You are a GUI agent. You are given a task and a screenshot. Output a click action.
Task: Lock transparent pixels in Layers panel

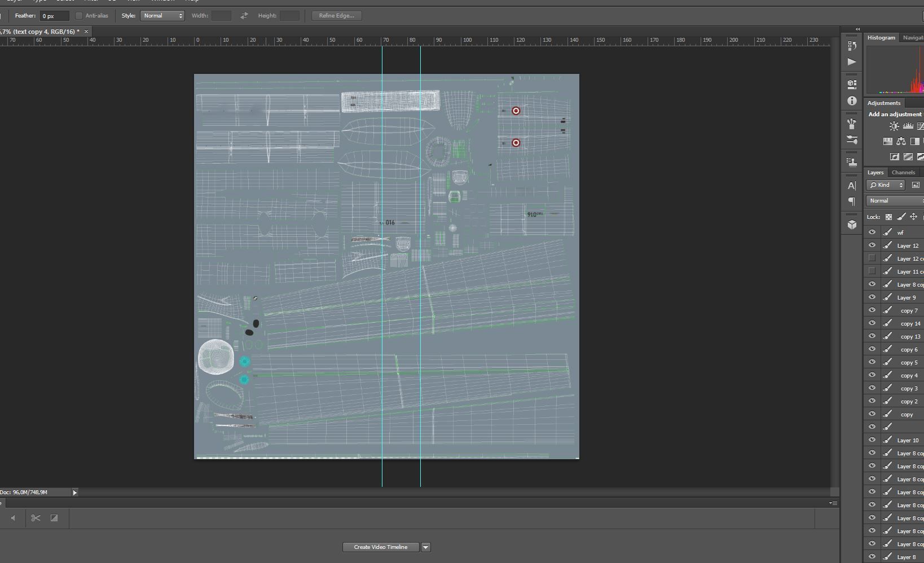[x=888, y=217]
